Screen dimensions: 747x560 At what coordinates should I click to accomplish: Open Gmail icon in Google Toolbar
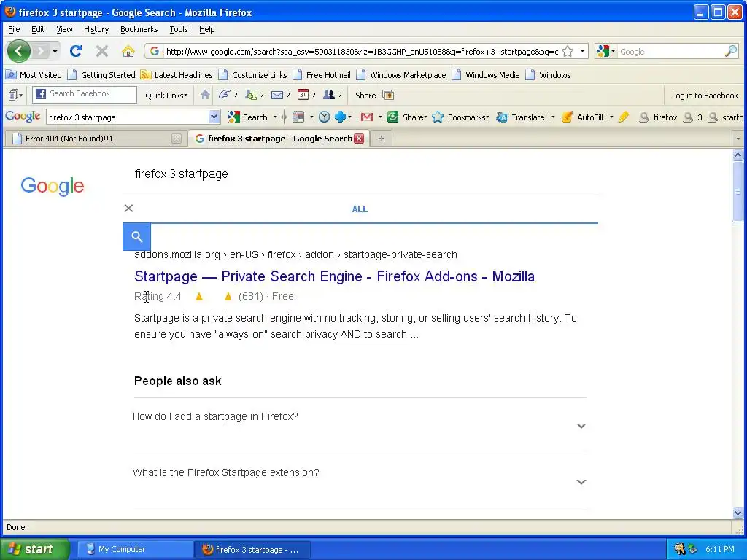[x=366, y=117]
